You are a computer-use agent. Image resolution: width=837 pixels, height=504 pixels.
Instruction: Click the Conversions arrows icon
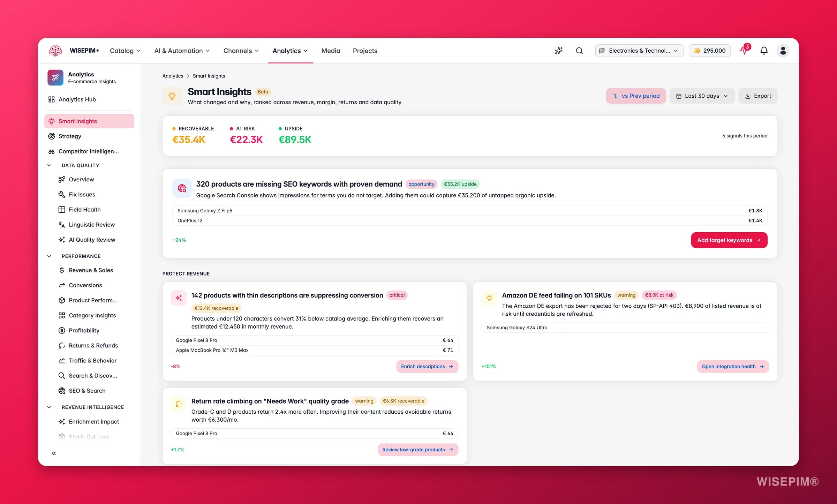62,285
